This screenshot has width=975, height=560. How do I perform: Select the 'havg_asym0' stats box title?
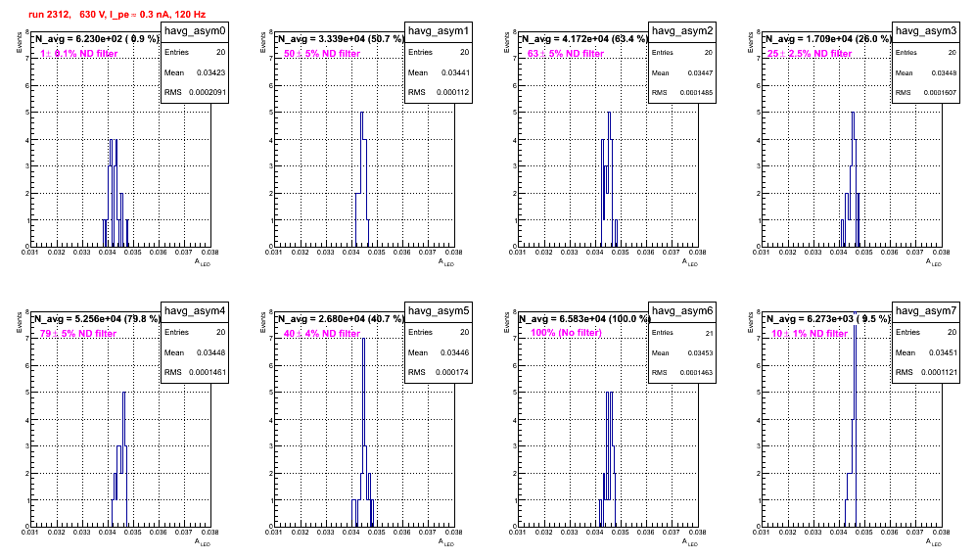(x=195, y=30)
